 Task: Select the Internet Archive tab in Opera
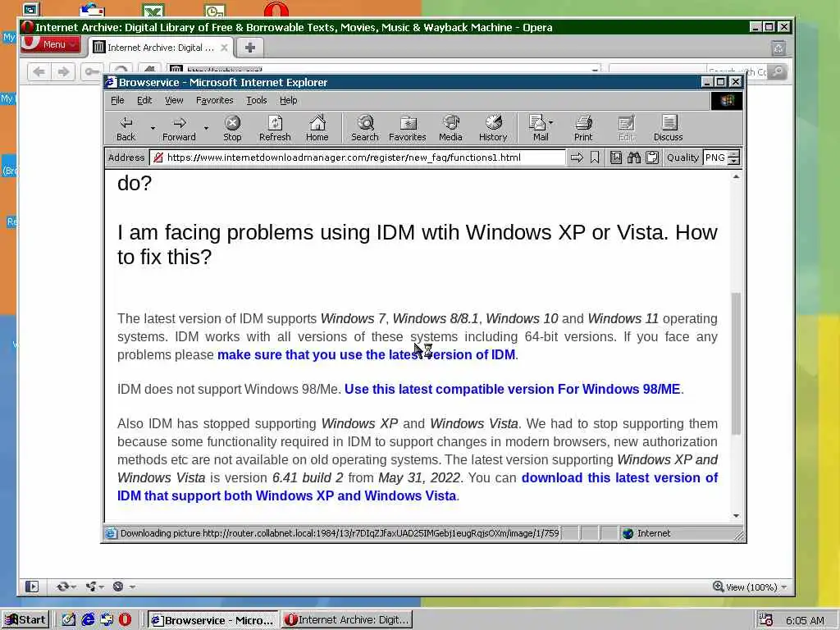(x=161, y=48)
